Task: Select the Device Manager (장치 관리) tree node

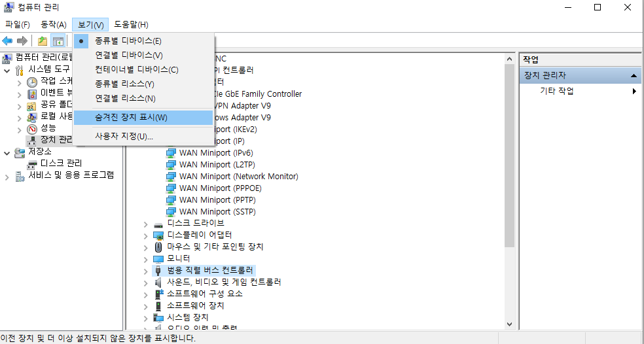Action: (x=57, y=140)
